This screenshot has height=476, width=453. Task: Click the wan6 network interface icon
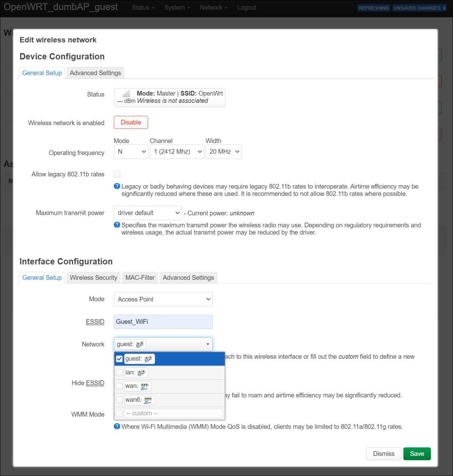coord(148,401)
